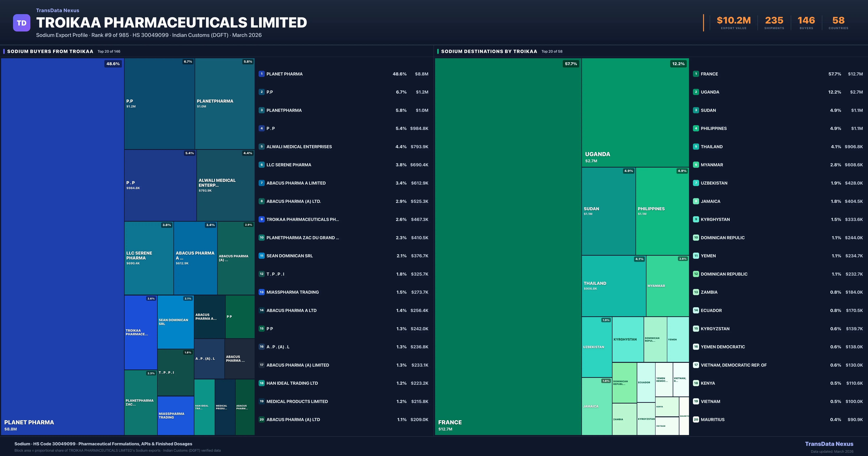Select the FRANCE treemap block
Screen dimensions: 868x456
click(508, 246)
